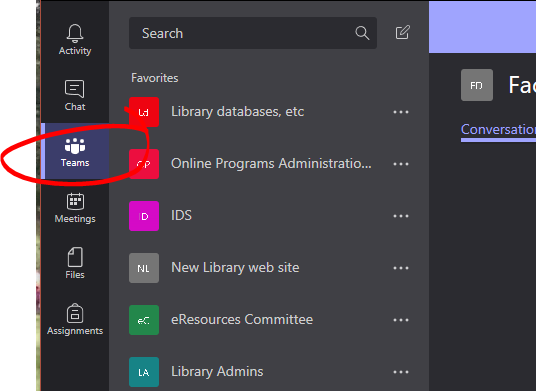The image size is (536, 391).
Task: Click the magnifying glass search icon
Action: (362, 33)
